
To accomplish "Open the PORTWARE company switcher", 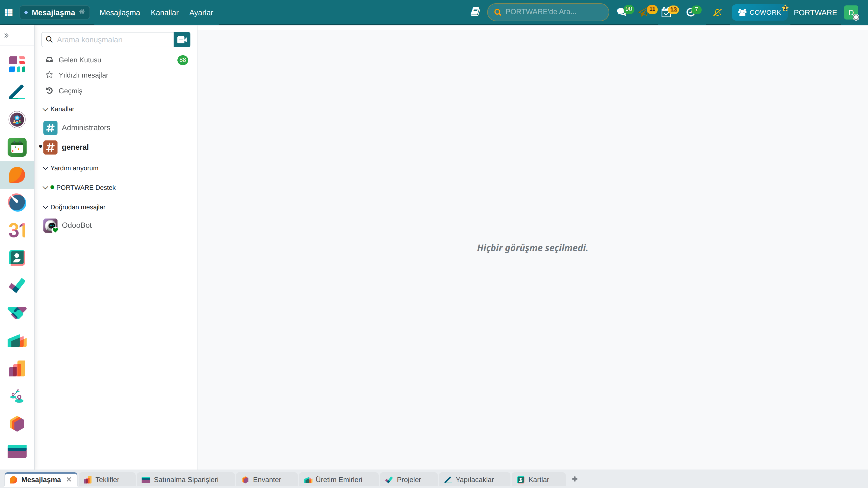I will (x=815, y=12).
